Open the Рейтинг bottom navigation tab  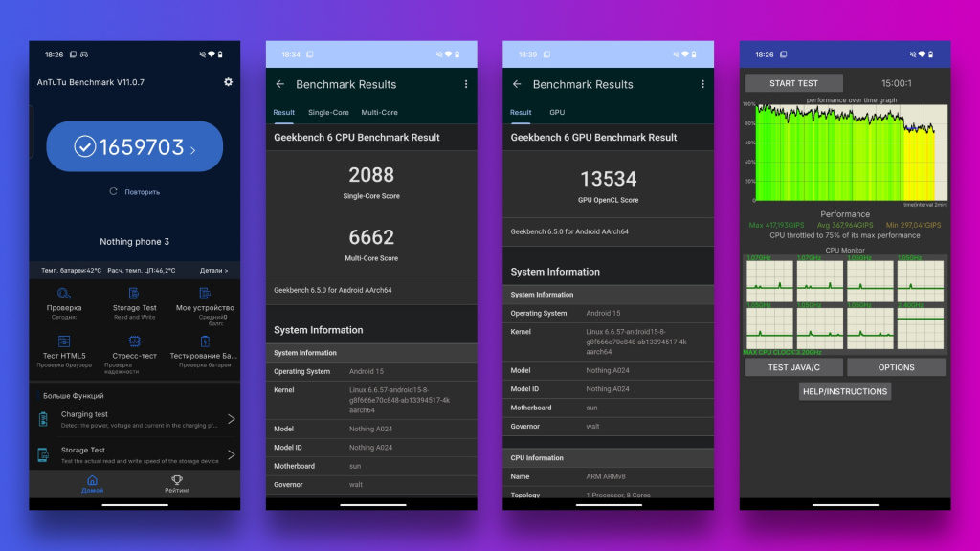pyautogui.click(x=177, y=484)
